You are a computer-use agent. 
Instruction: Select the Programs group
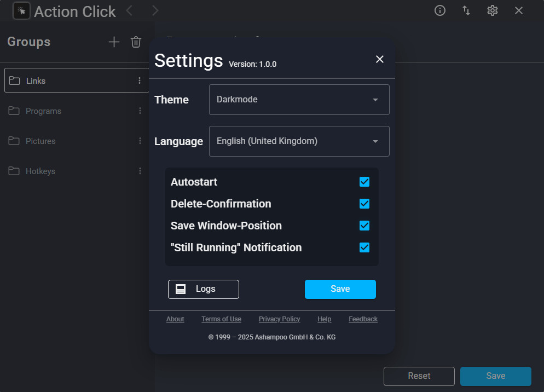43,111
